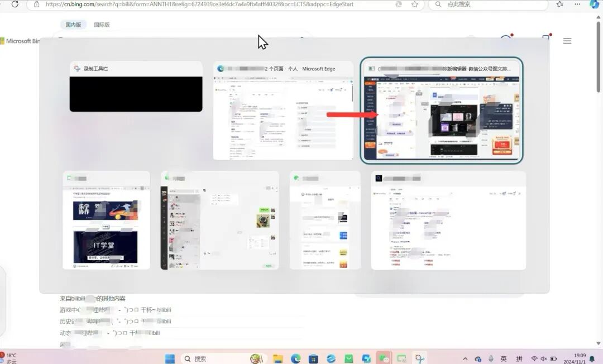The height and width of the screenshot is (364, 603).
Task: Open File Explorer from the taskbar
Action: (x=277, y=358)
